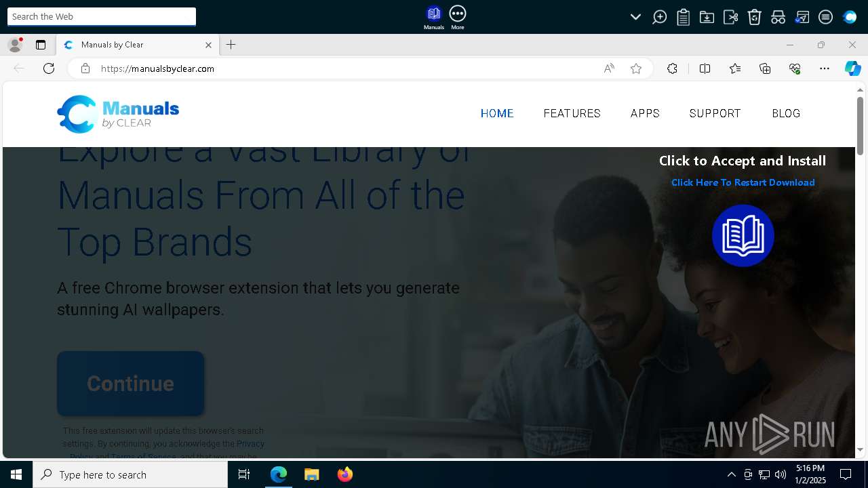Open Read aloud icon
The height and width of the screenshot is (488, 868).
(x=609, y=68)
